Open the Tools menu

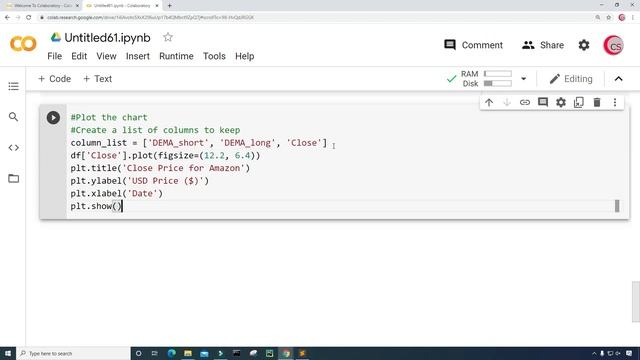(x=214, y=56)
